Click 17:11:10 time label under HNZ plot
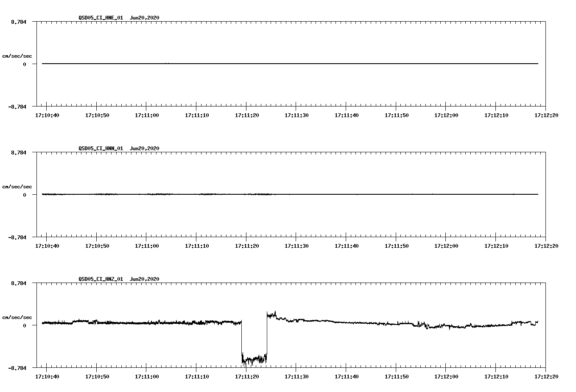Image resolution: width=576 pixels, height=392 pixels. coord(197,376)
